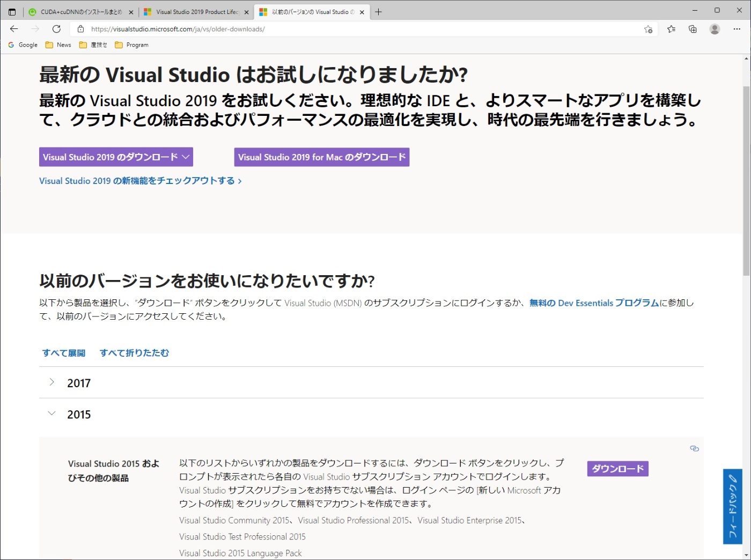Close the Visual Studio 2019 Product Lifecycle tab
This screenshot has width=751, height=560.
[x=246, y=12]
